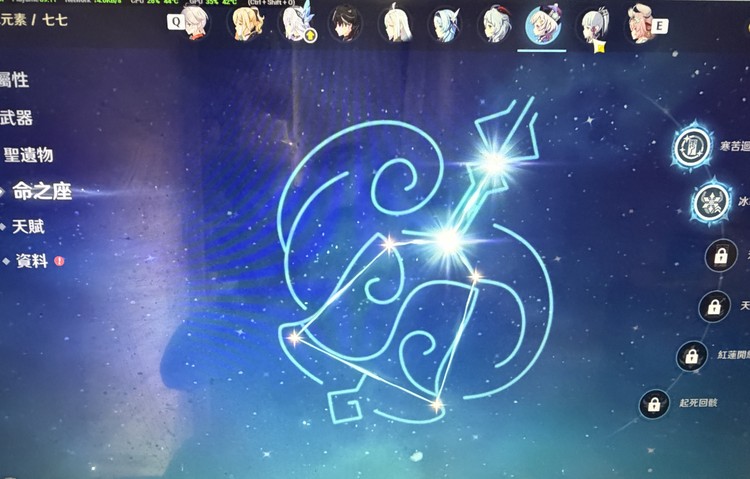Screen dimensions: 750x479
Task: Click the yellow badge under Ayaka's portrait
Action: pos(598,47)
